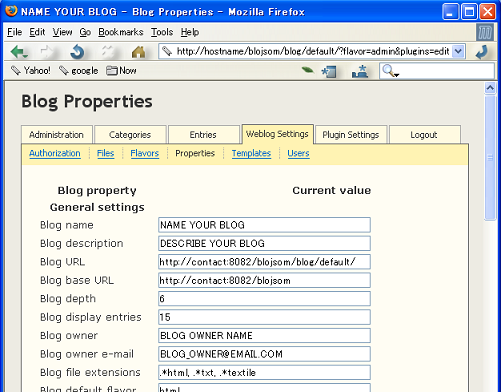Open the Help menu
The image size is (501, 392).
click(190, 32)
